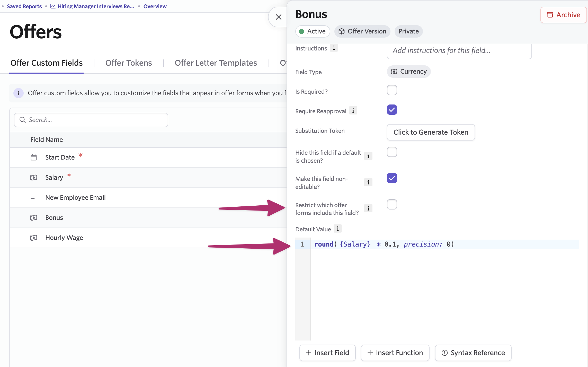Open the Offer Letter Templates tab

tap(216, 63)
